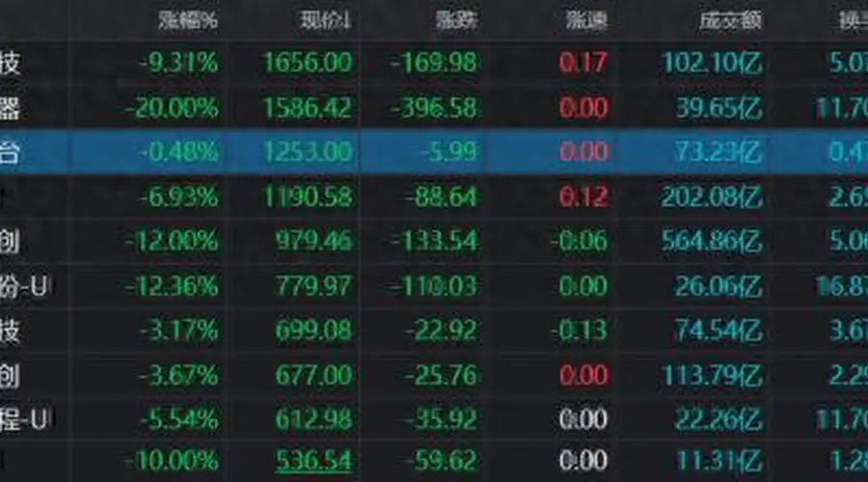Select the row with price 1586.42
The height and width of the screenshot is (482, 868).
pos(434,107)
